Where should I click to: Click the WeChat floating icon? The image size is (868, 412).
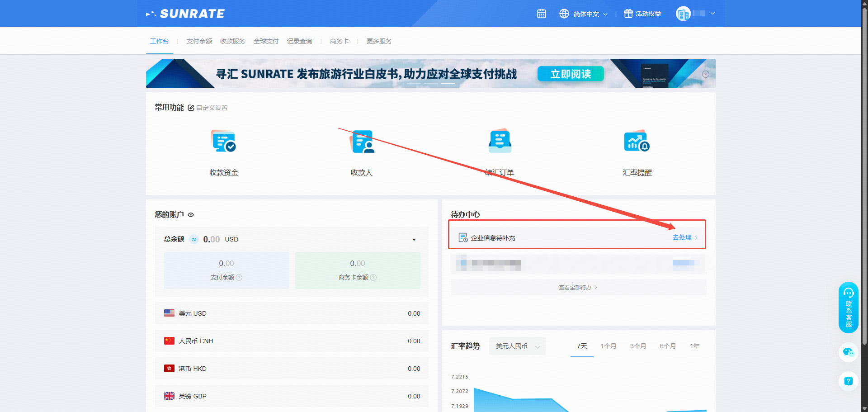(x=849, y=352)
